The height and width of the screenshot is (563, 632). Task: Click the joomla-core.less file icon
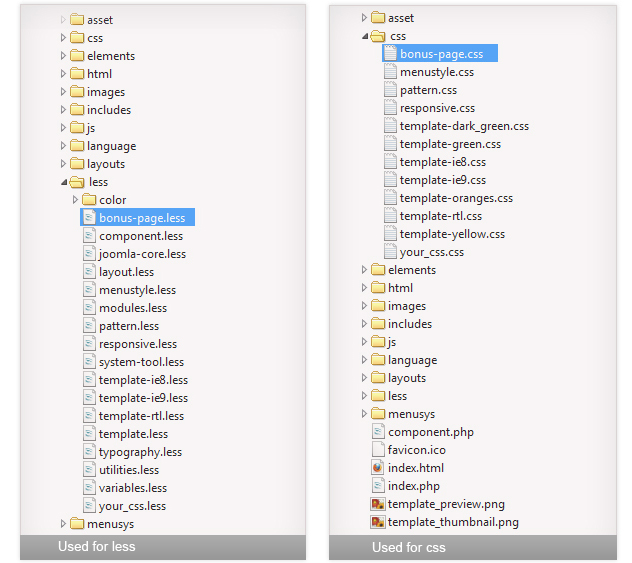[x=89, y=254]
